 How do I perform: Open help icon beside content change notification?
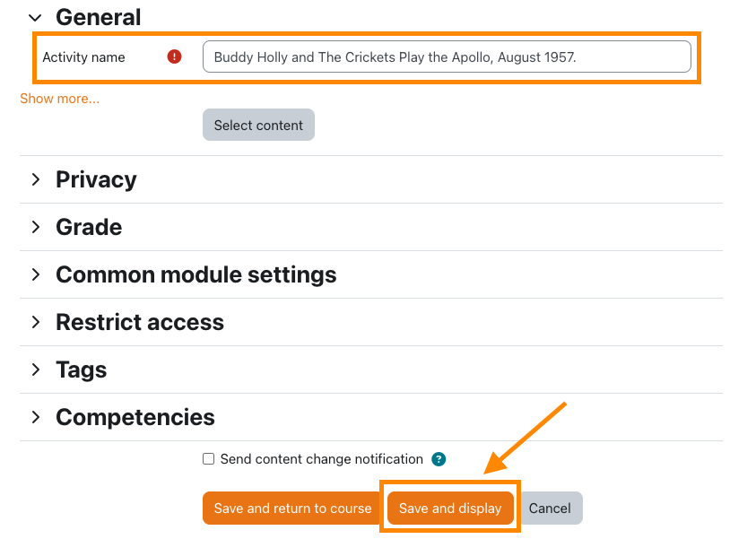pyautogui.click(x=439, y=459)
